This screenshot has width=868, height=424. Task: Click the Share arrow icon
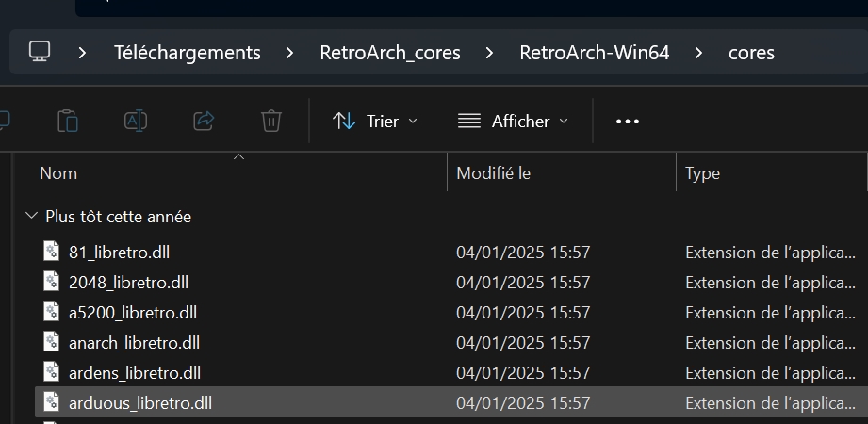204,121
